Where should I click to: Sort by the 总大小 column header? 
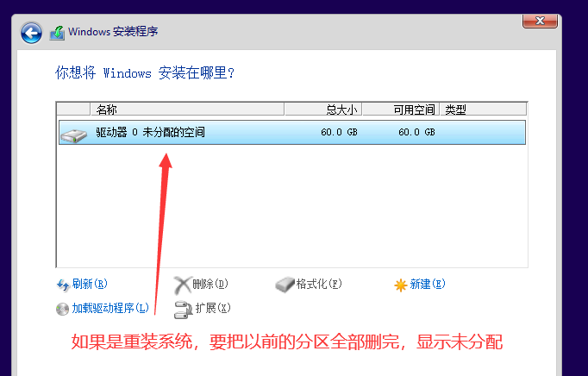pos(322,110)
